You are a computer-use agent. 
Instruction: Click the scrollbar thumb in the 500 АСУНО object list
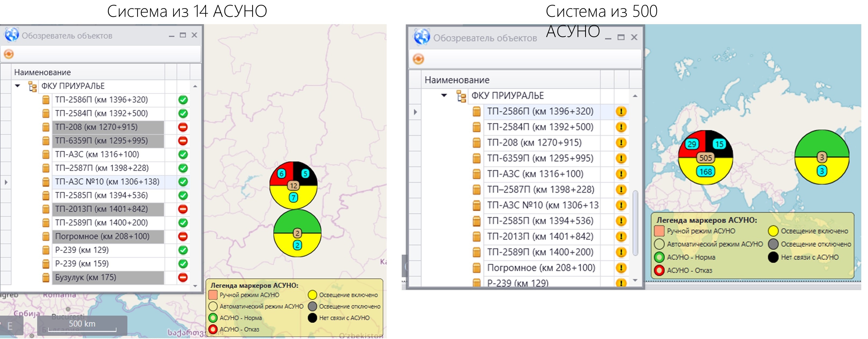(635, 223)
